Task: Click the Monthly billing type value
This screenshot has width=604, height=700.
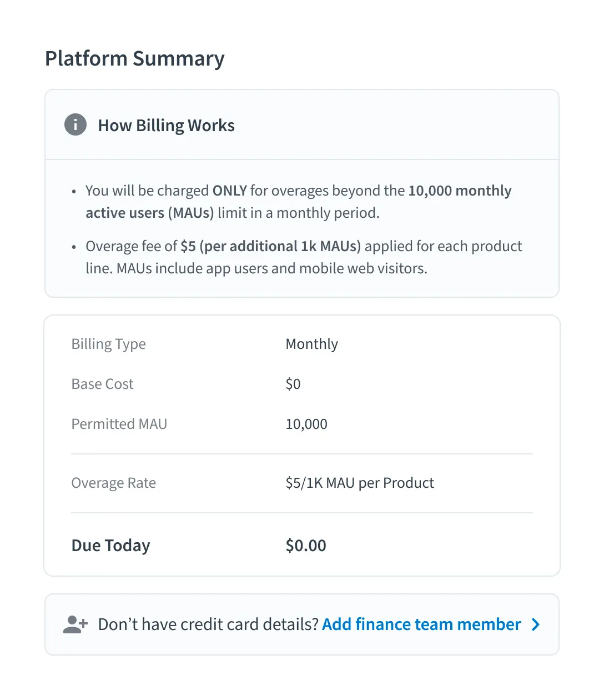Action: (311, 343)
